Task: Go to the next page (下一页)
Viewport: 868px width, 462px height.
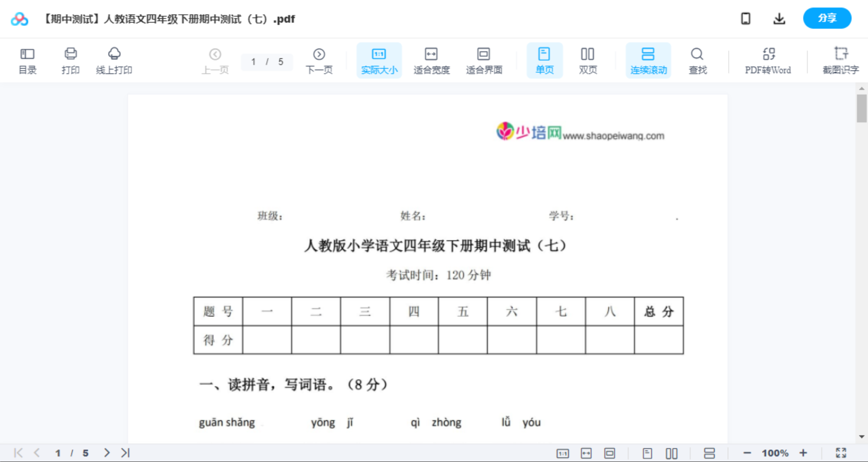Action: [x=319, y=60]
